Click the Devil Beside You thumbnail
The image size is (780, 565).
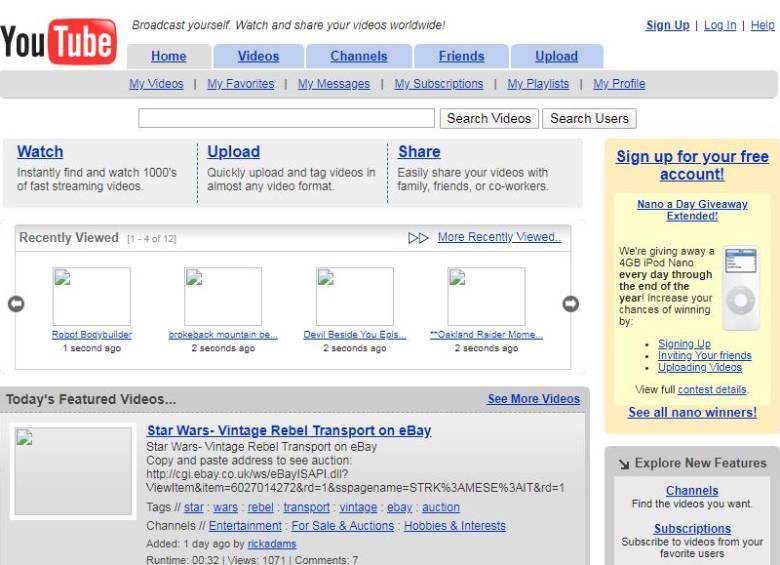(x=355, y=296)
